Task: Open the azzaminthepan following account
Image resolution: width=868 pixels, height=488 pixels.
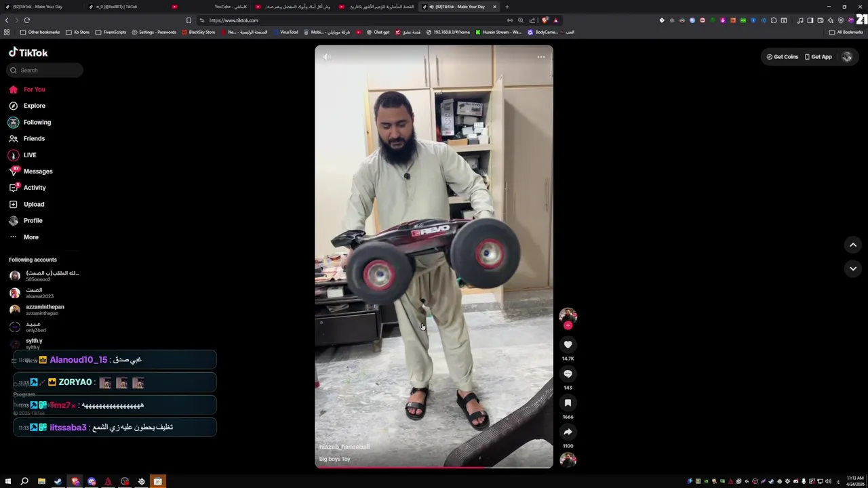Action: [37, 310]
